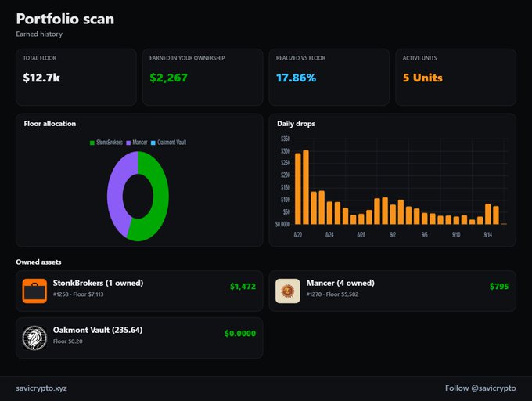Click the Floor $0.20 subtitle
The height and width of the screenshot is (401, 532).
(68, 341)
